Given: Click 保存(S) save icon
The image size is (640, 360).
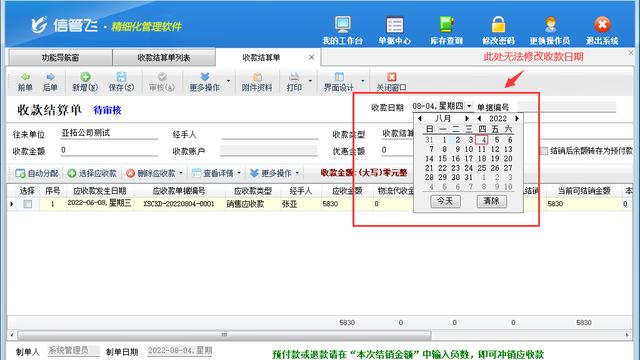Looking at the screenshot, I should point(121,77).
